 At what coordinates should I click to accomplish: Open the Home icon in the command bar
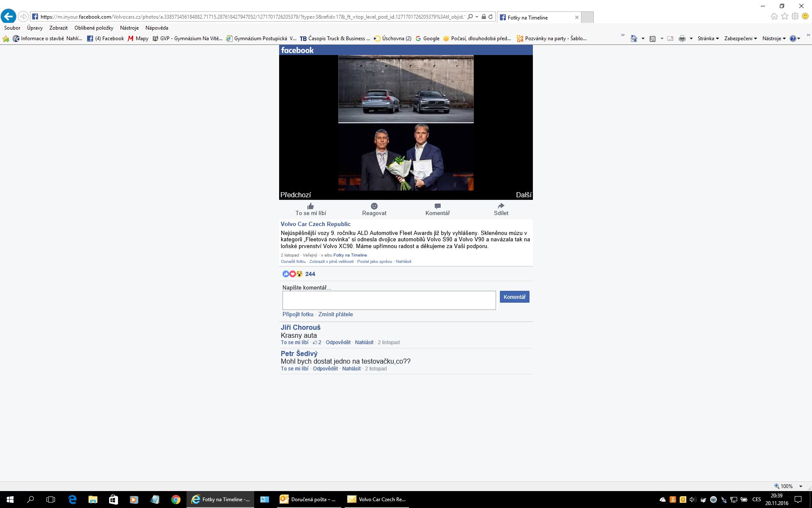634,39
